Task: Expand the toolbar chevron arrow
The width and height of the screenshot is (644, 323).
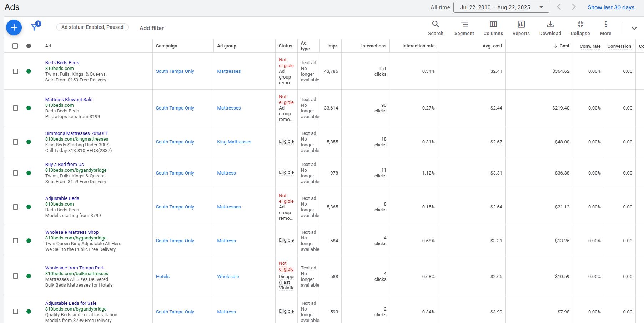Action: (x=634, y=28)
